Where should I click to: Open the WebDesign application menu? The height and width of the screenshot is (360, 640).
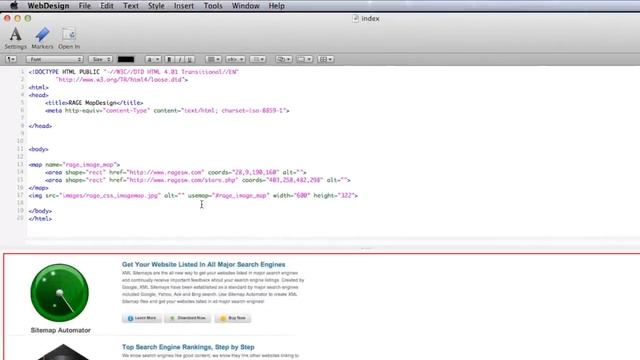(x=48, y=6)
